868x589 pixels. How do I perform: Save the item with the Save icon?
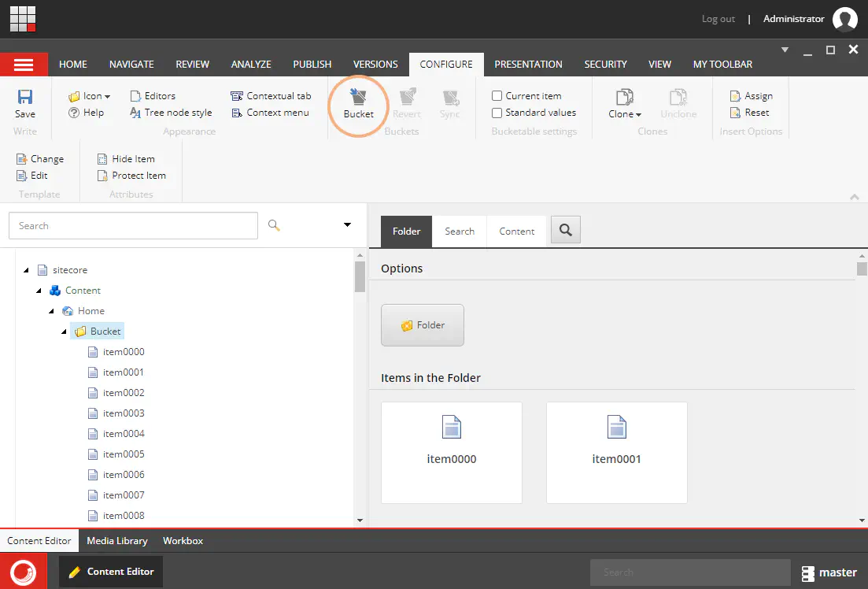pyautogui.click(x=25, y=104)
